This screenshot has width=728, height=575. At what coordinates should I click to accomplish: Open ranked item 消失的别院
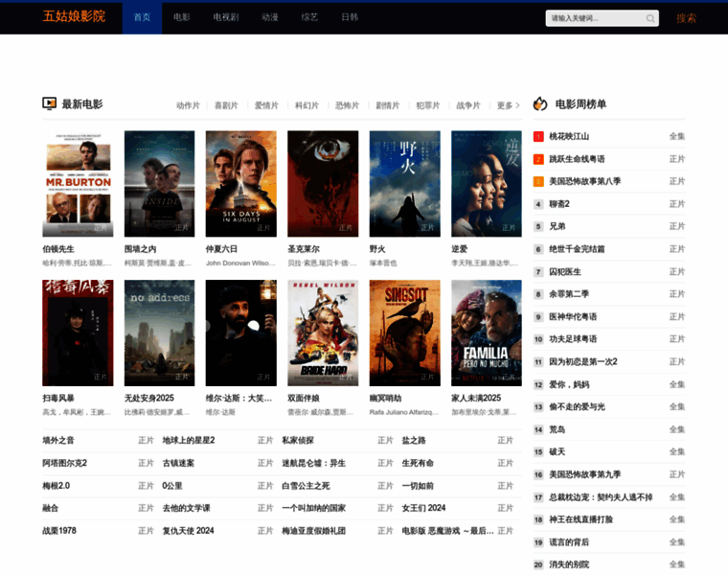569,564
